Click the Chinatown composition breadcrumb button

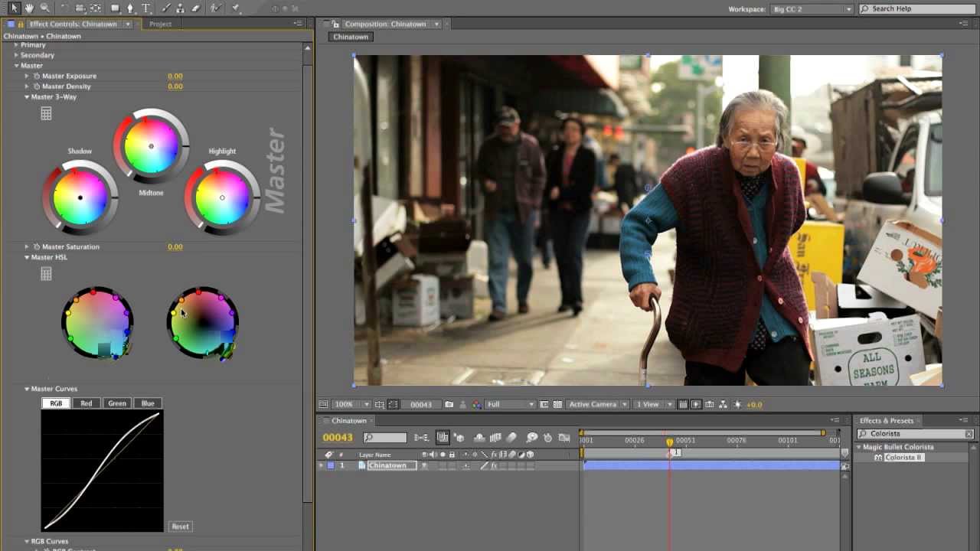click(351, 37)
